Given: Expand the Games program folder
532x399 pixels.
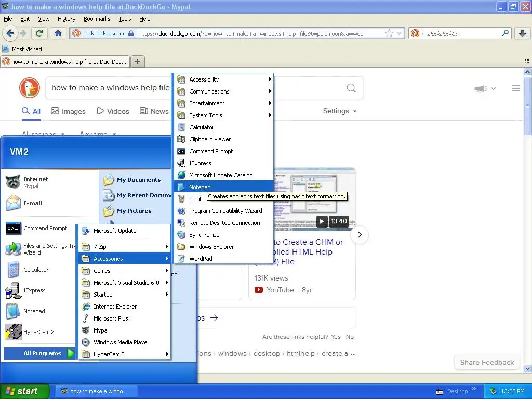Looking at the screenshot, I should pos(125,270).
